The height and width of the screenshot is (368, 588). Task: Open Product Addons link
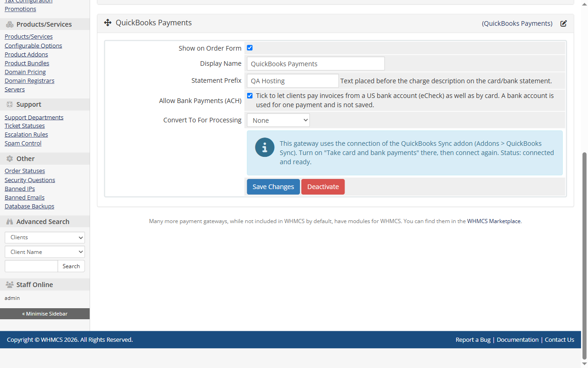(26, 54)
